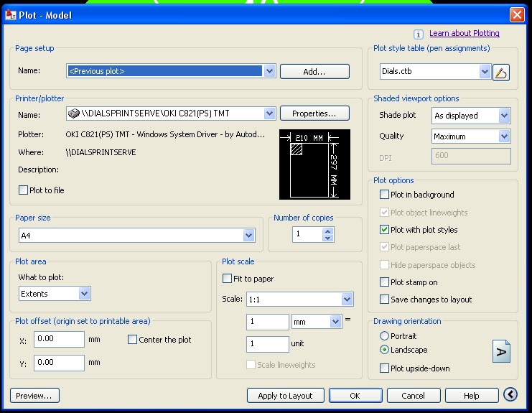Select Portrait drawing orientation
Image resolution: width=532 pixels, height=413 pixels.
coord(385,336)
